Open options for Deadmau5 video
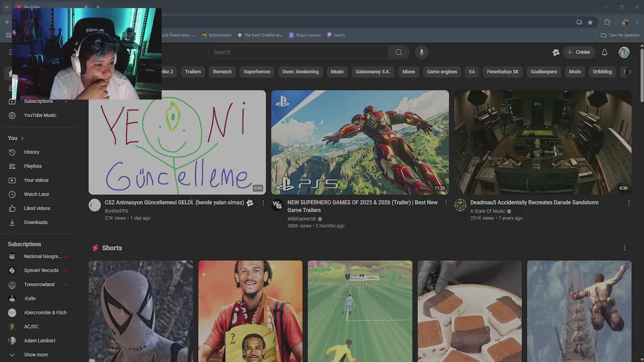 click(x=628, y=203)
